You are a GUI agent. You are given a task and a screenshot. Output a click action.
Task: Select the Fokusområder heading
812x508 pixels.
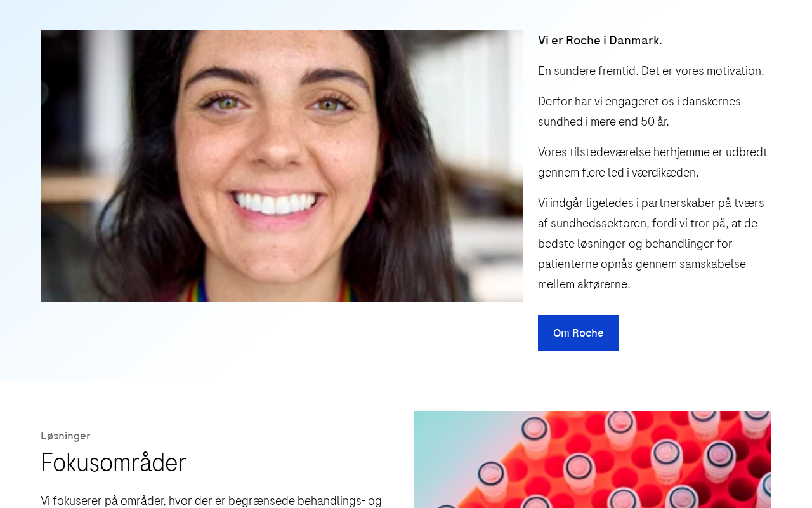pyautogui.click(x=114, y=462)
